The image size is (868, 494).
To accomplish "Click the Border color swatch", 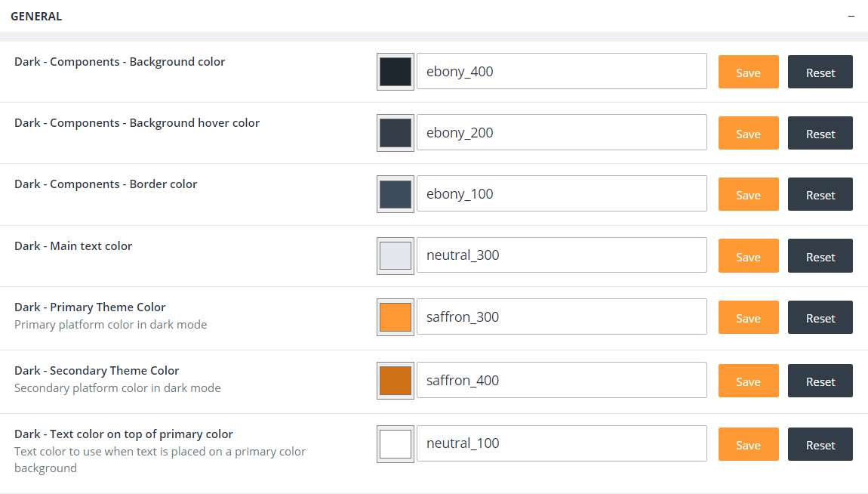I will [396, 194].
